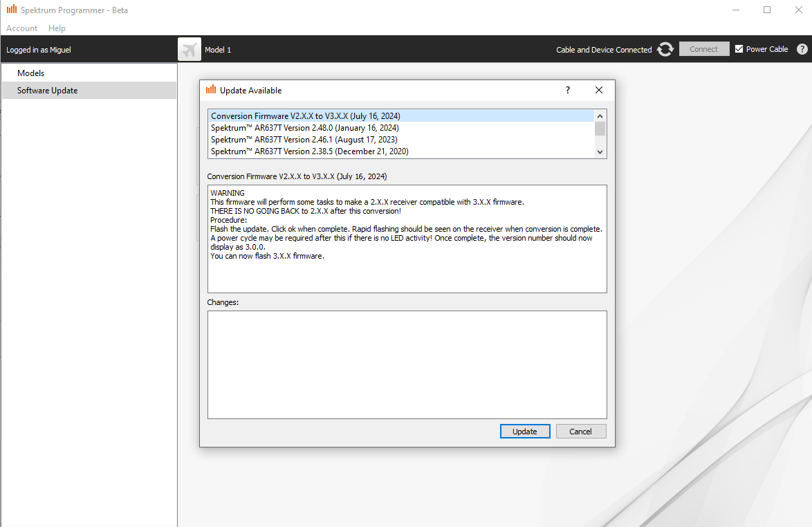Choose AR637T Version 2.38.5 entry
Image resolution: width=812 pixels, height=527 pixels.
[309, 151]
